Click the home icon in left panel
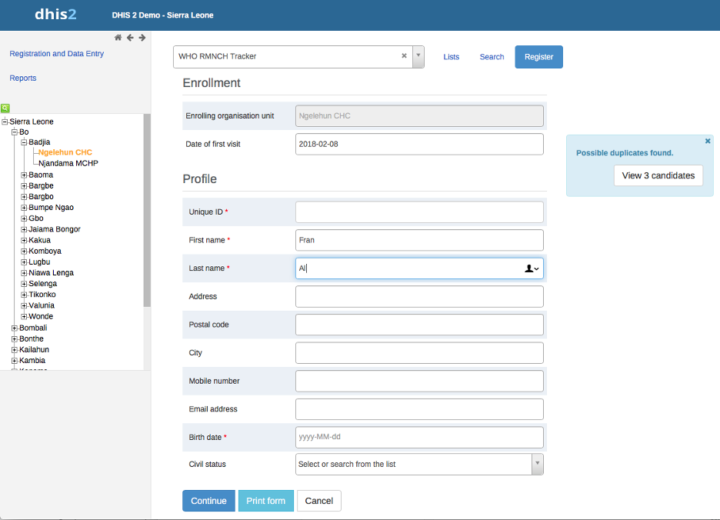This screenshot has width=720, height=520. [x=118, y=38]
